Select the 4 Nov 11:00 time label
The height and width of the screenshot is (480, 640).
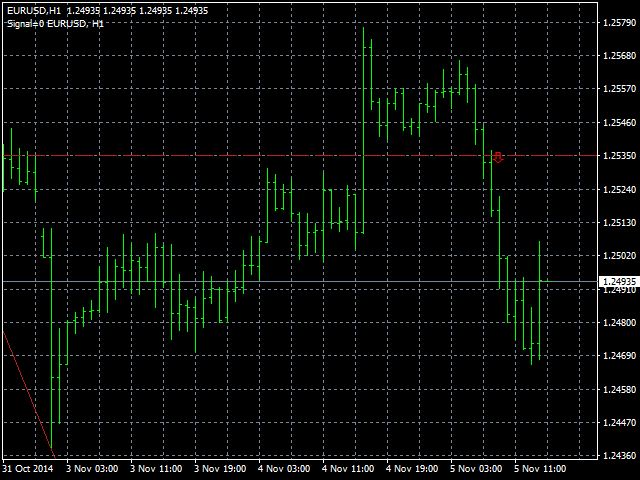[348, 468]
